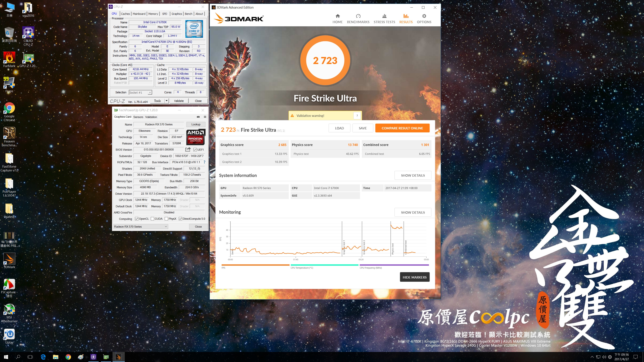
Task: Launch Google Chrome desktop icon
Action: pyautogui.click(x=9, y=112)
